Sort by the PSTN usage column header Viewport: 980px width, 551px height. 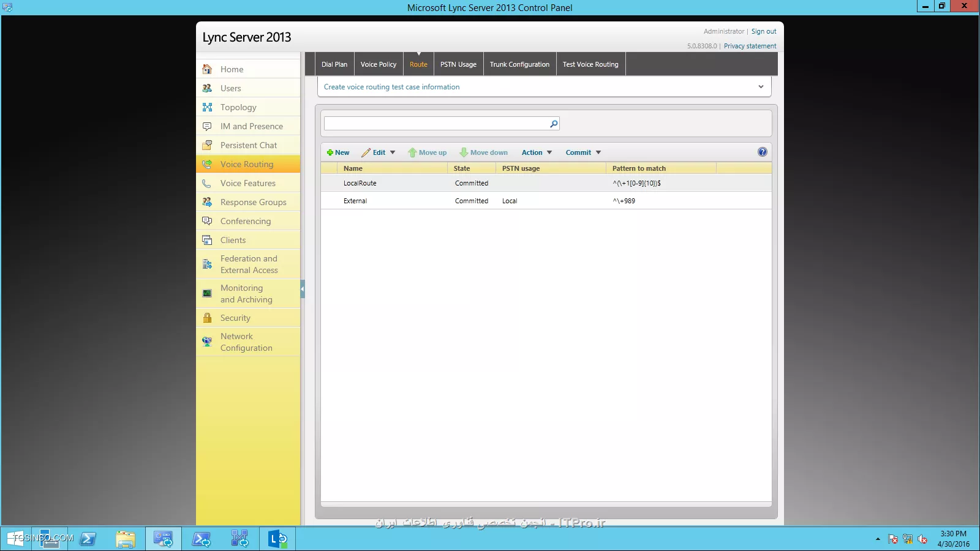pos(551,168)
